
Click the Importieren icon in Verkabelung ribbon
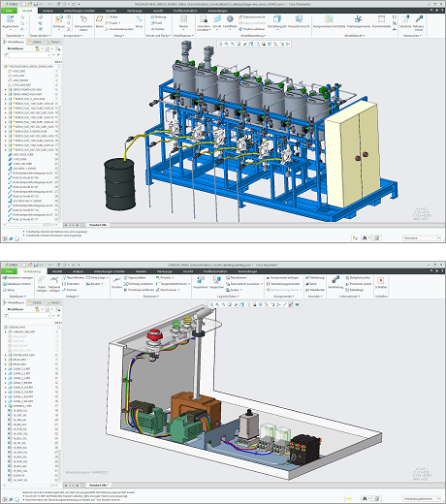click(x=201, y=282)
